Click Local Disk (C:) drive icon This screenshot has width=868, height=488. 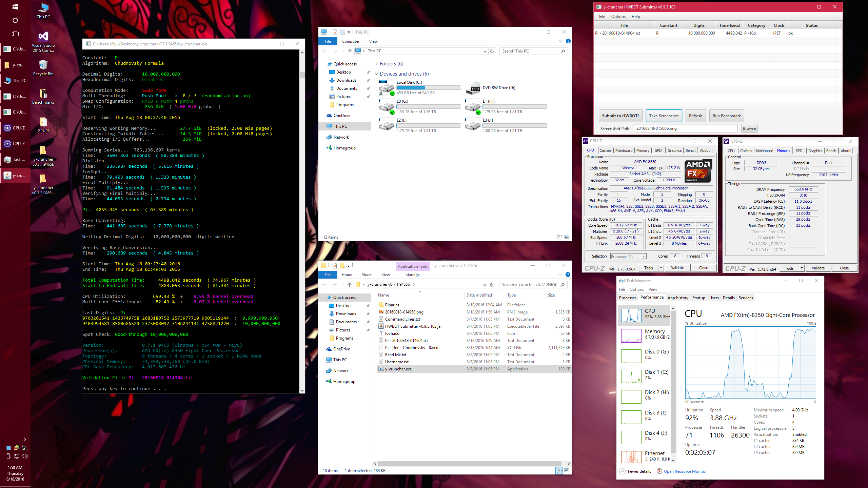(387, 88)
